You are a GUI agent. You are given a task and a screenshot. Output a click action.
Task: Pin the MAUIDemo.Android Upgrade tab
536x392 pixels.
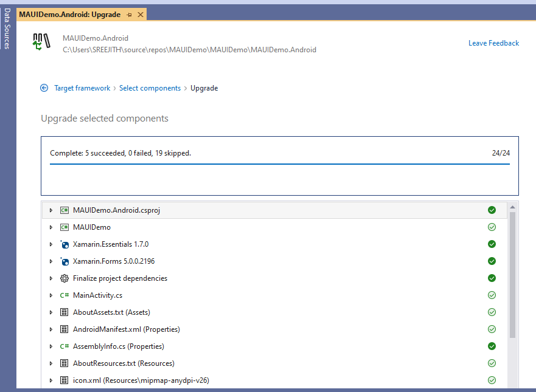(129, 15)
